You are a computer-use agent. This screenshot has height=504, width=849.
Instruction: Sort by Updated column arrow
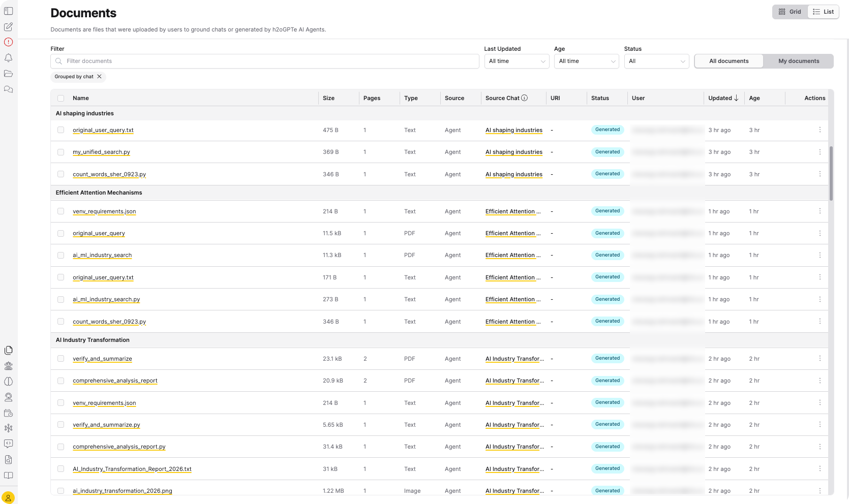(x=736, y=98)
